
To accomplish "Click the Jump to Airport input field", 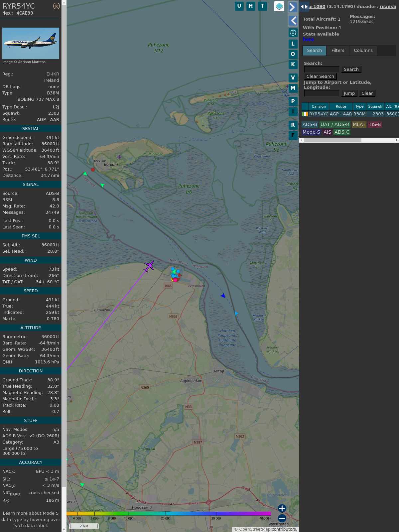I will 322,93.
